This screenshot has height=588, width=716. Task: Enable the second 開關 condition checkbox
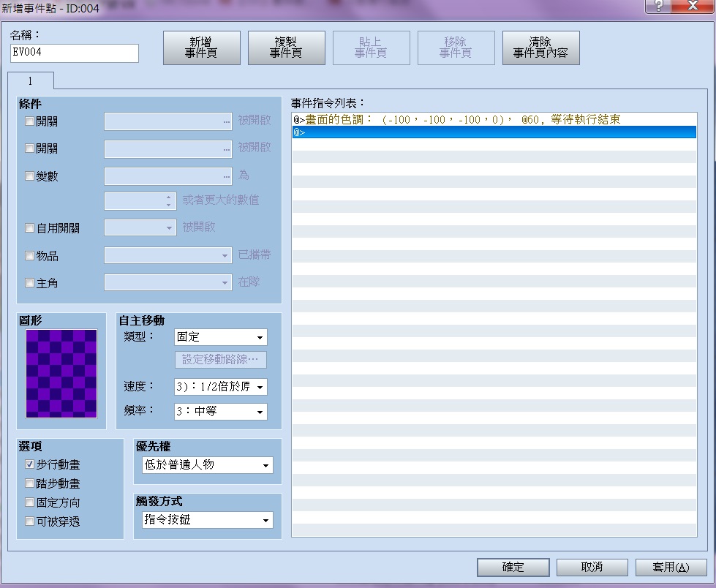30,148
